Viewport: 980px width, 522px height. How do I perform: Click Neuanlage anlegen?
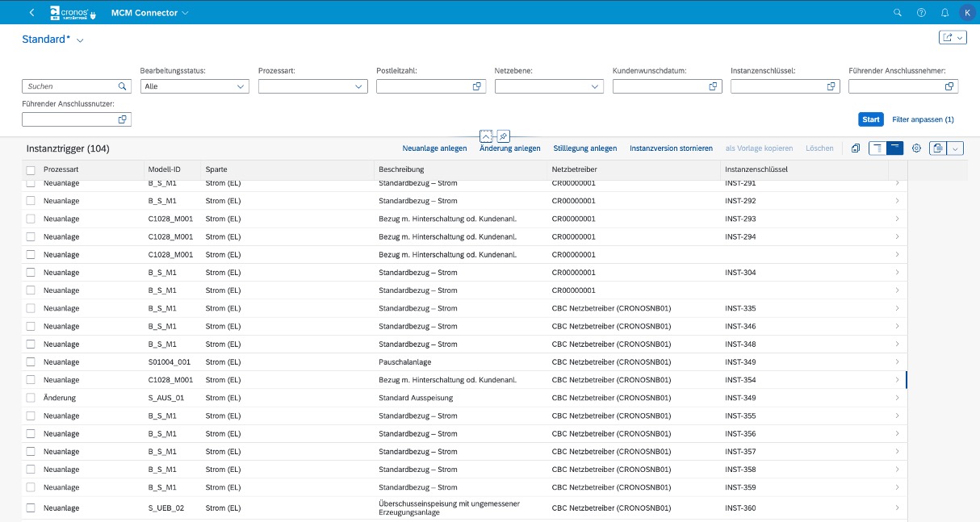tap(434, 148)
